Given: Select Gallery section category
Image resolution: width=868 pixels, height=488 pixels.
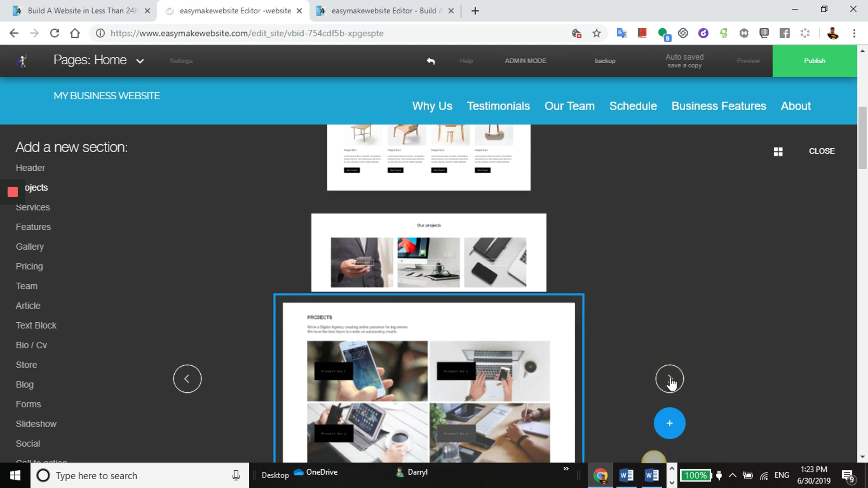Looking at the screenshot, I should [30, 246].
